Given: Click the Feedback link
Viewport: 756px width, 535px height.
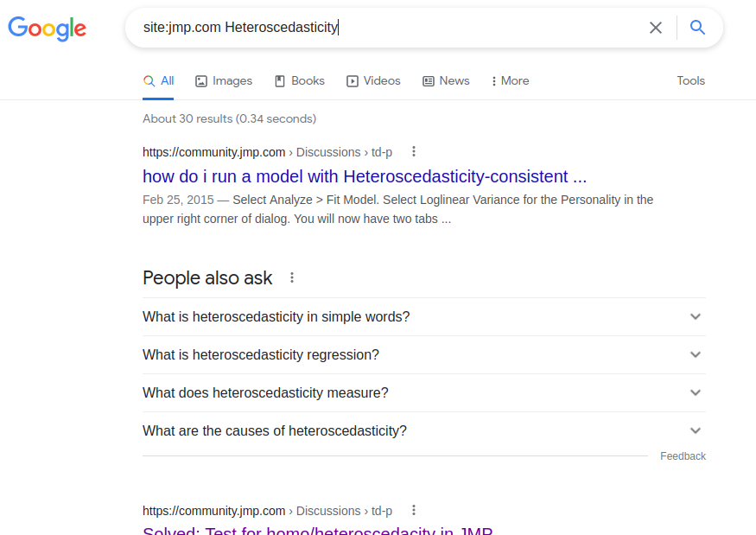Looking at the screenshot, I should click(x=683, y=455).
